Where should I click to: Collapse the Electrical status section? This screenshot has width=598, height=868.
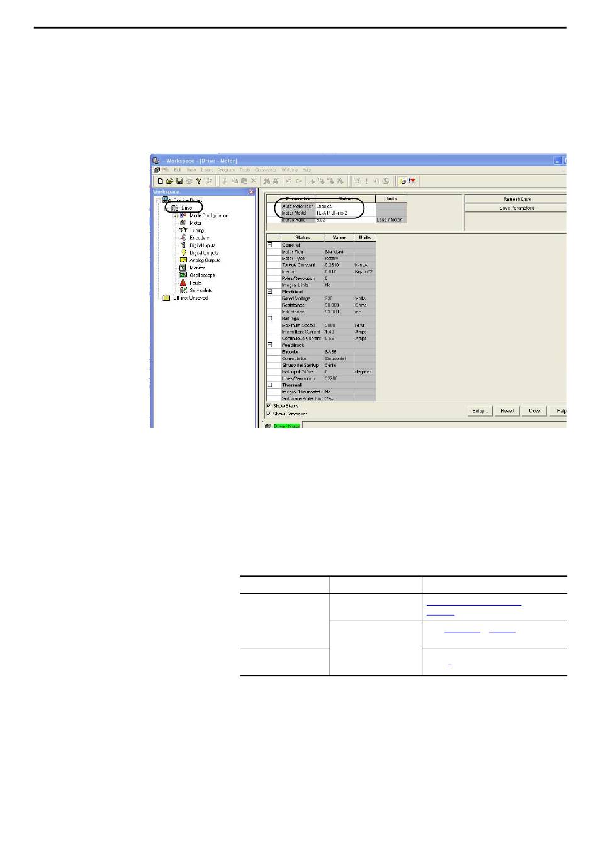click(270, 292)
